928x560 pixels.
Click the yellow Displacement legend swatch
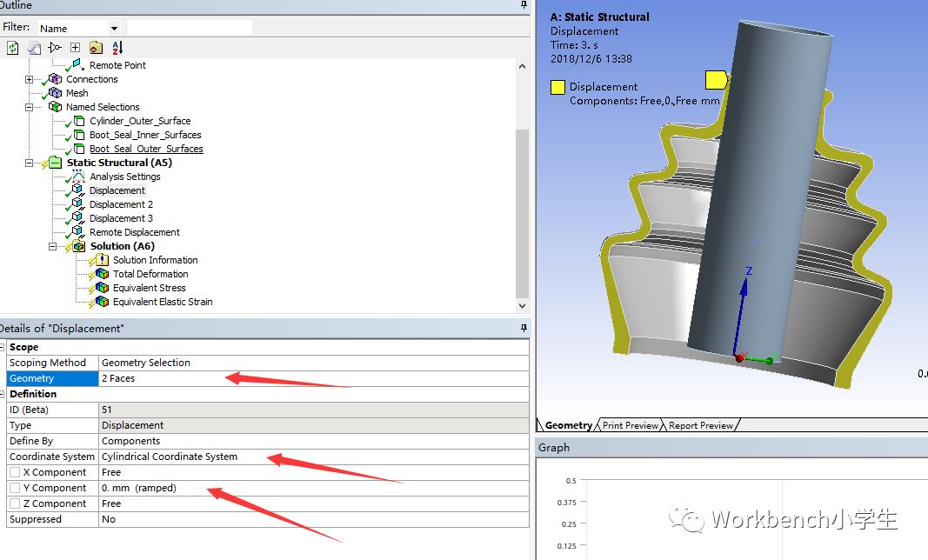pyautogui.click(x=557, y=87)
